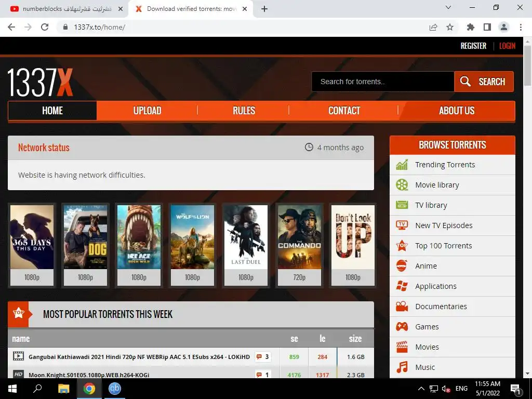The width and height of the screenshot is (532, 399).
Task: Open the RULES navigation item
Action: click(x=244, y=111)
